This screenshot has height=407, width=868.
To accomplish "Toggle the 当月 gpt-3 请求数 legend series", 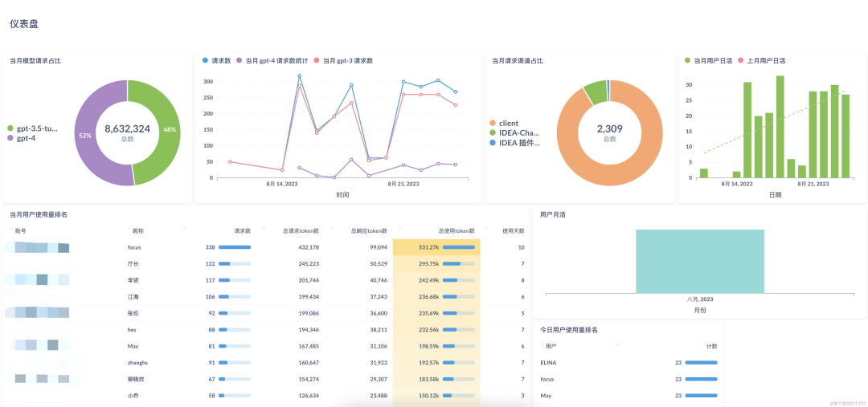I will coord(343,61).
